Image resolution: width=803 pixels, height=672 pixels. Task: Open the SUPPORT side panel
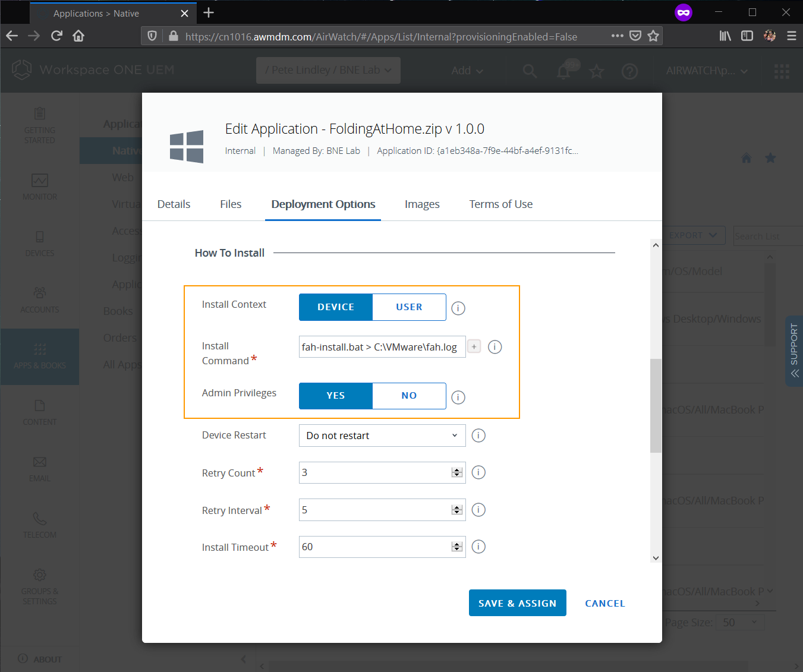(794, 351)
